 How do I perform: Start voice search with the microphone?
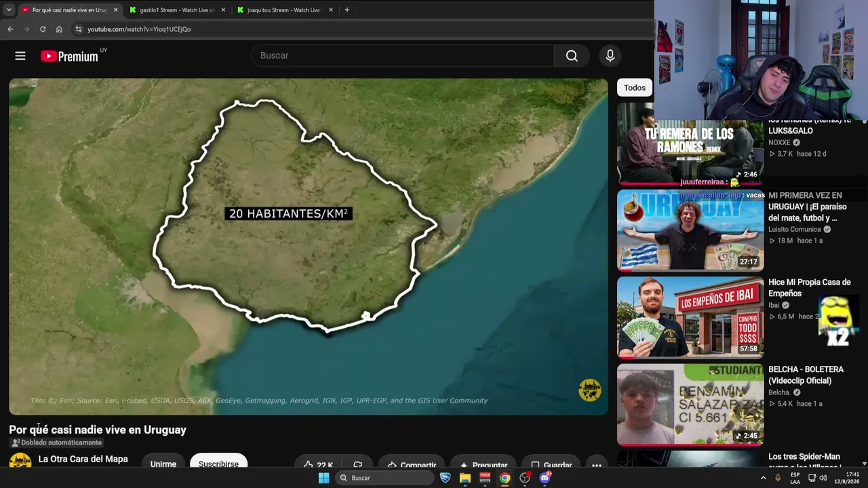click(x=610, y=56)
